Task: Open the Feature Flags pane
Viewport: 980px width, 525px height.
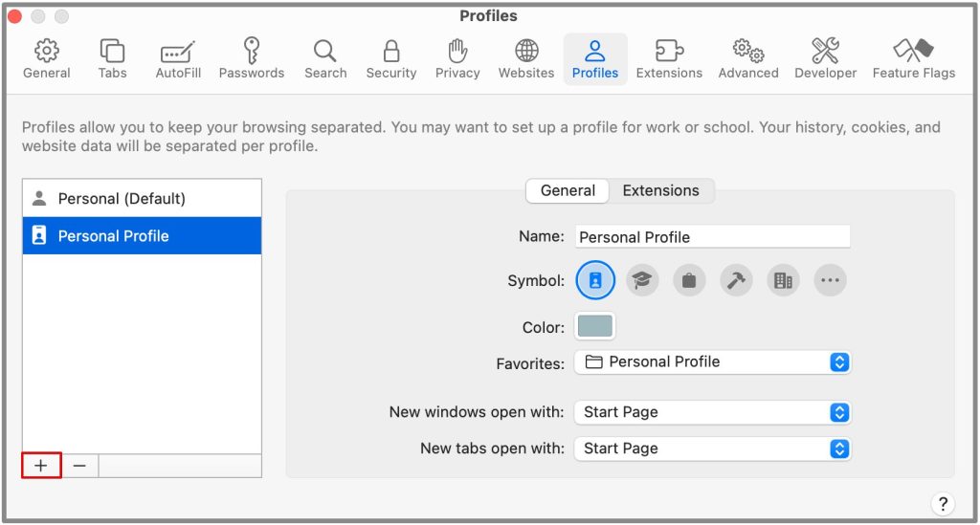Action: [913, 59]
